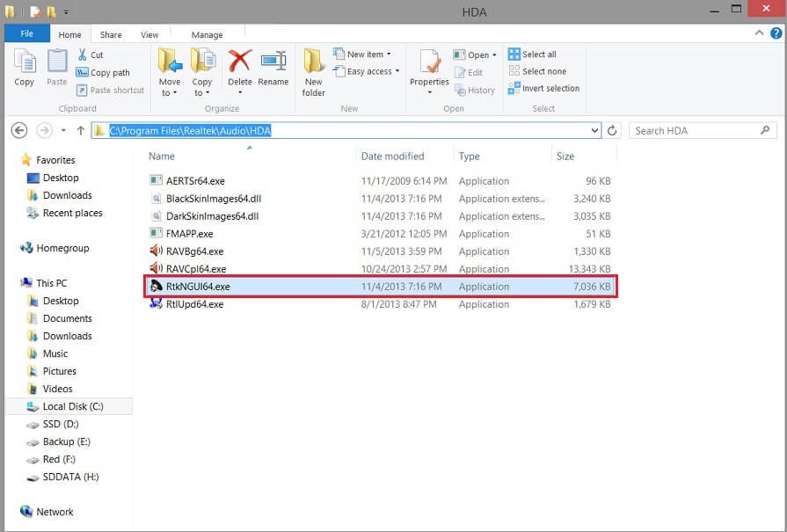787x532 pixels.
Task: Click Select none in the ribbon
Action: click(537, 71)
